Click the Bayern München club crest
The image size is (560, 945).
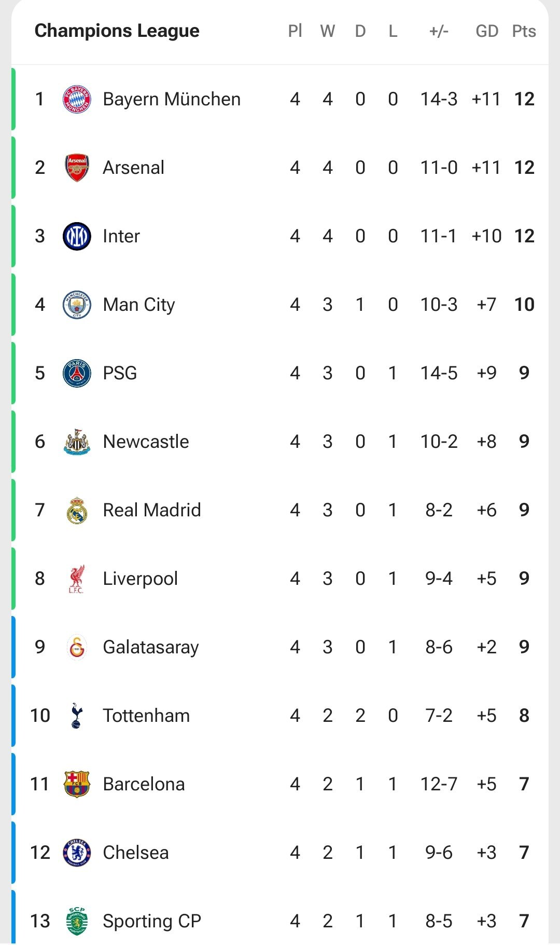(x=77, y=99)
